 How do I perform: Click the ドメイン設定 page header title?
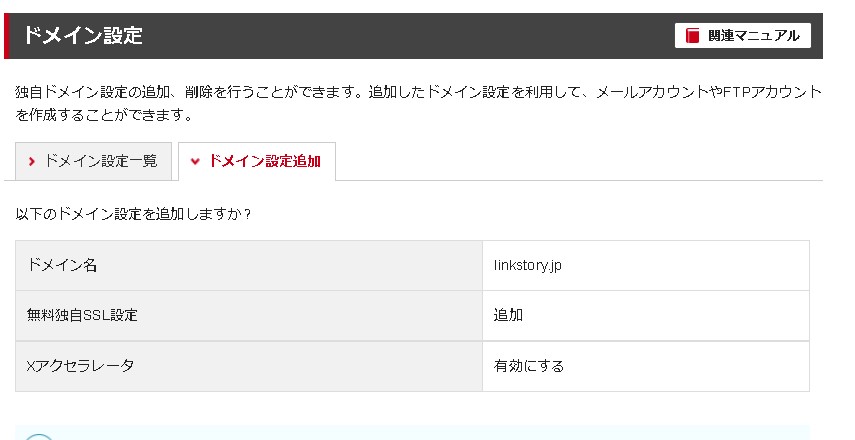(x=82, y=37)
